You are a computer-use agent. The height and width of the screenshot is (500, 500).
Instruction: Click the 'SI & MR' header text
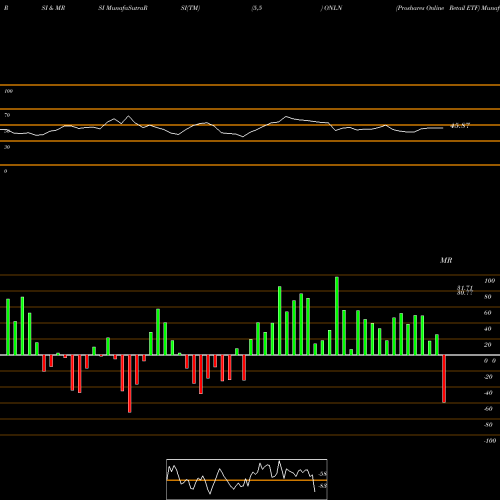point(53,8)
